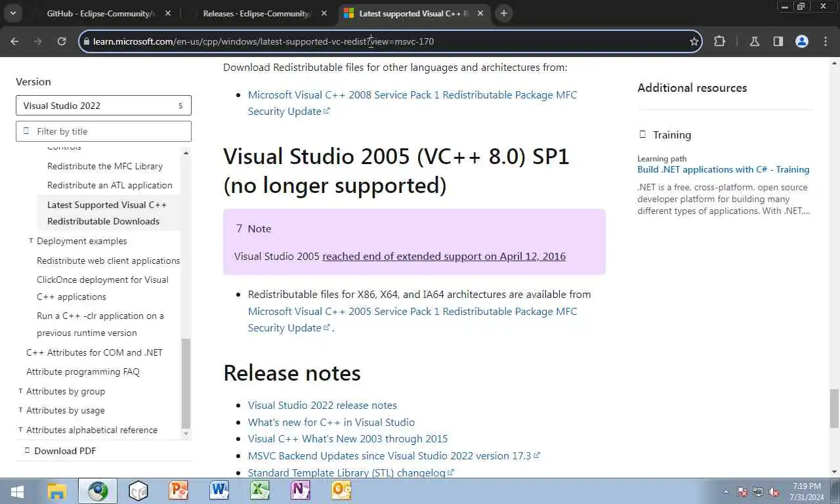The image size is (840, 504).
Task: Open the Windows Start menu
Action: click(17, 492)
